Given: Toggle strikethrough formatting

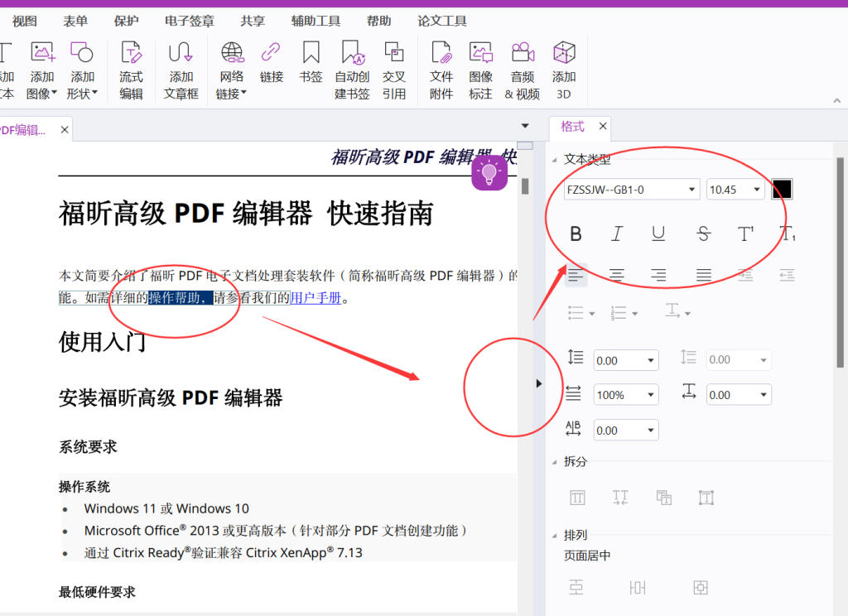Looking at the screenshot, I should point(703,233).
